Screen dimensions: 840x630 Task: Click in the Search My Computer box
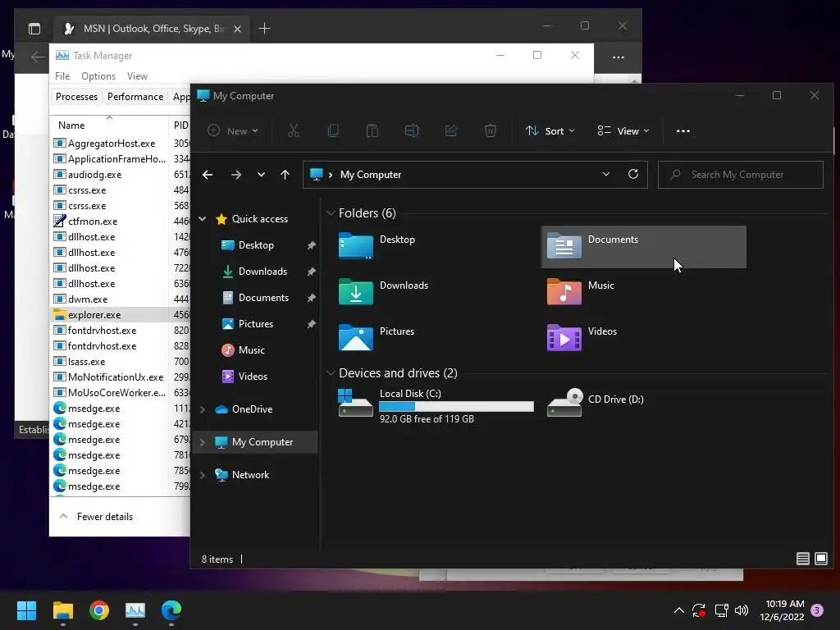pyautogui.click(x=741, y=175)
